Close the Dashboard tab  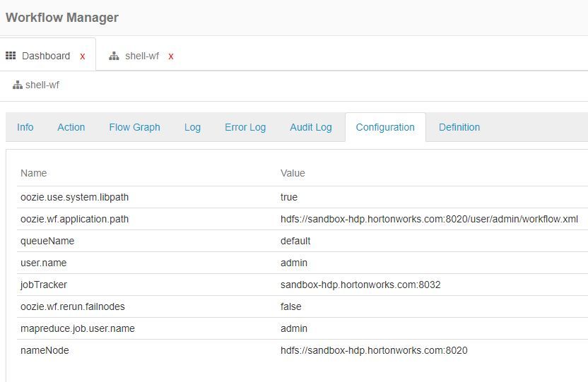click(83, 56)
